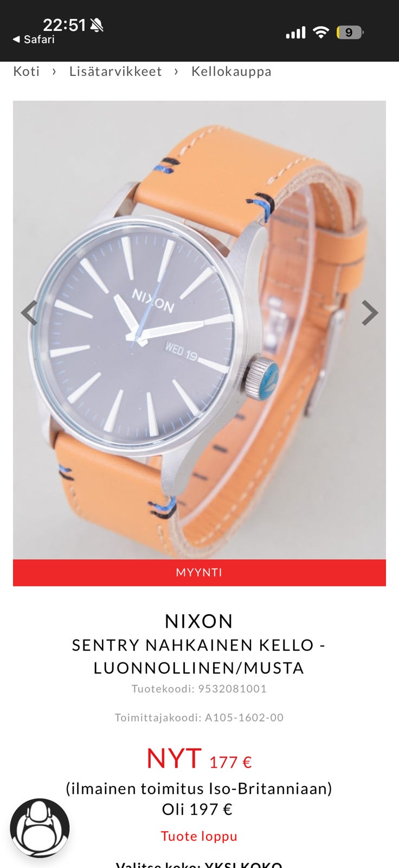The width and height of the screenshot is (399, 868).
Task: Open Kellokauppa breadcrumb link
Action: [231, 72]
